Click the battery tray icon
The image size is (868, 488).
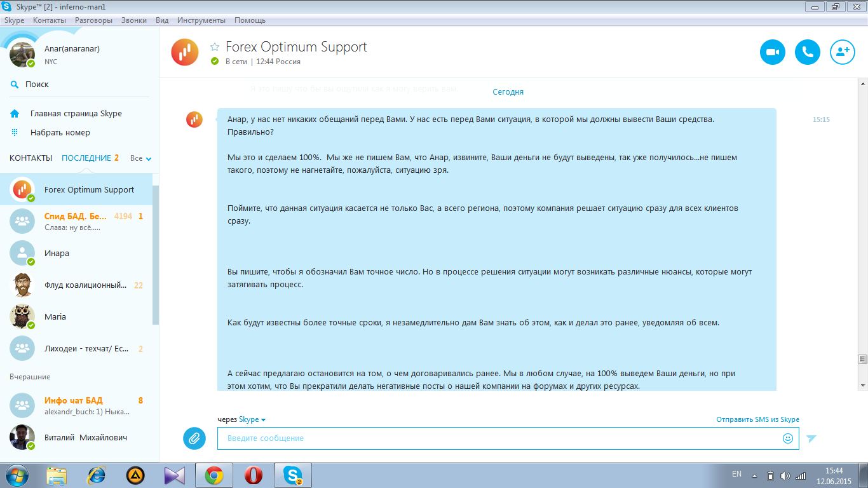tap(770, 475)
